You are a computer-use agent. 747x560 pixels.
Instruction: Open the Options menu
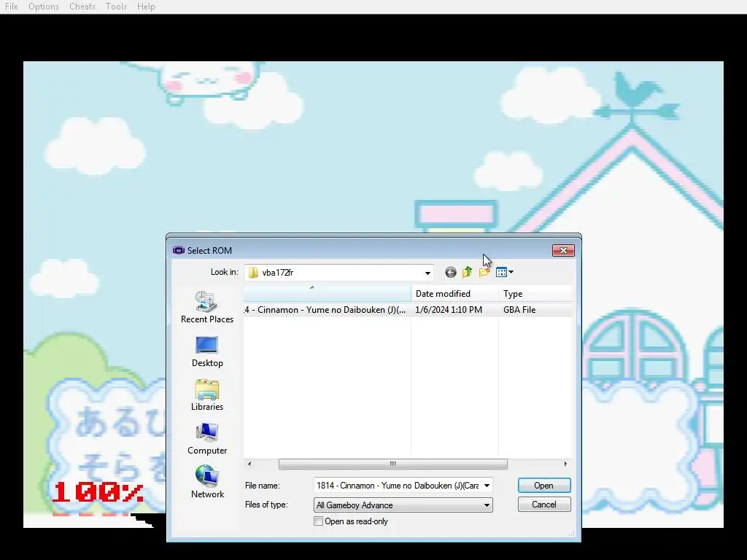(43, 7)
